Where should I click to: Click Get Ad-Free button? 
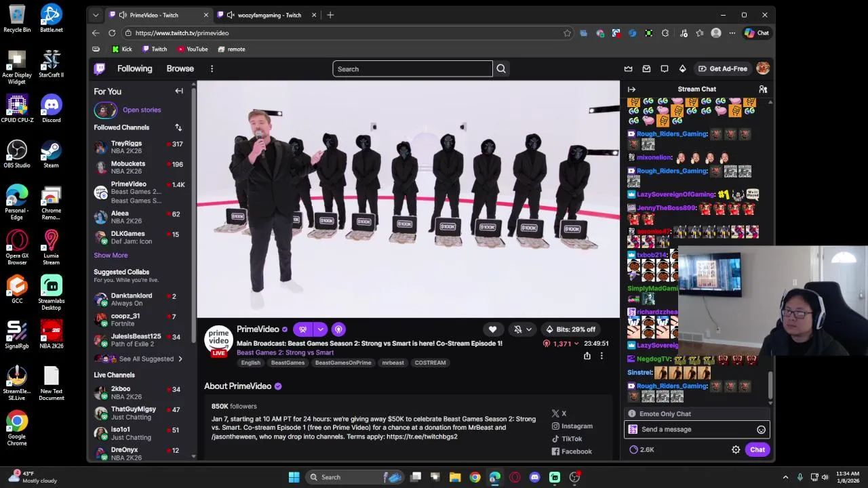[x=723, y=68]
